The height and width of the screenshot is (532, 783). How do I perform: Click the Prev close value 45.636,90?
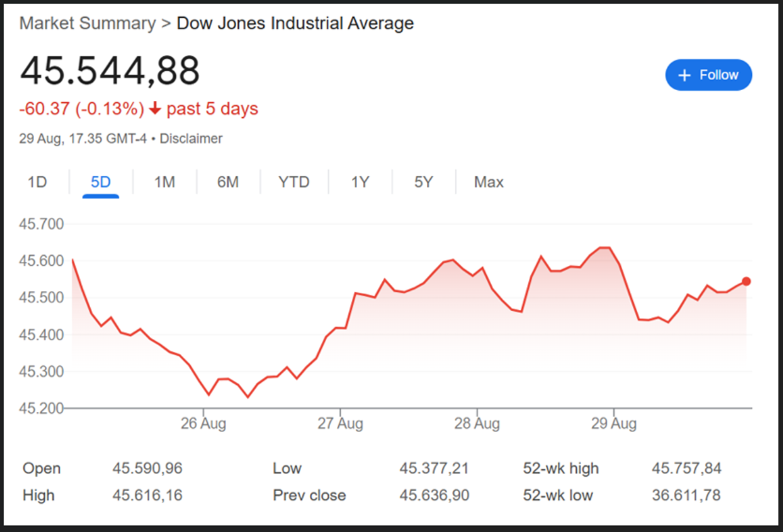click(434, 495)
